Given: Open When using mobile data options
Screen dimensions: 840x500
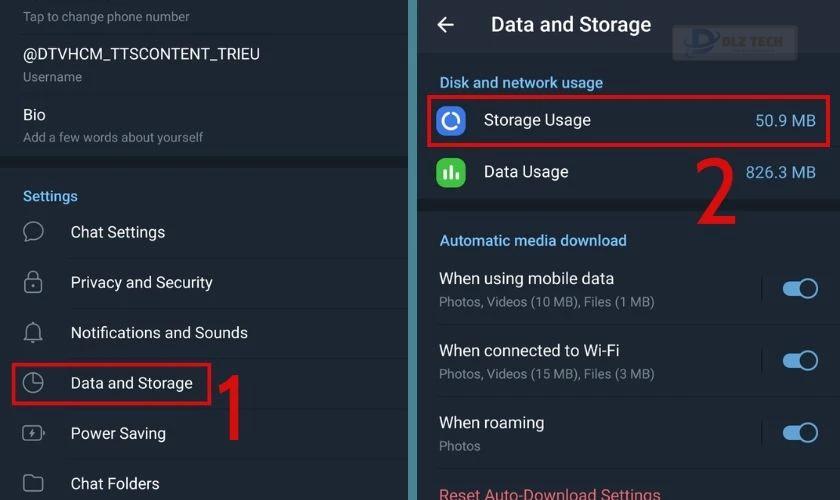Looking at the screenshot, I should coord(595,289).
